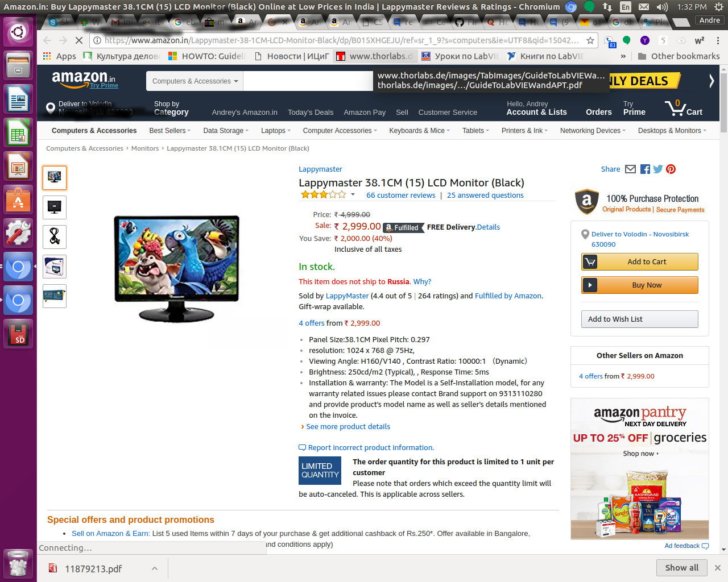Stop page loading with the X button
This screenshot has width=728, height=582.
tap(79, 40)
